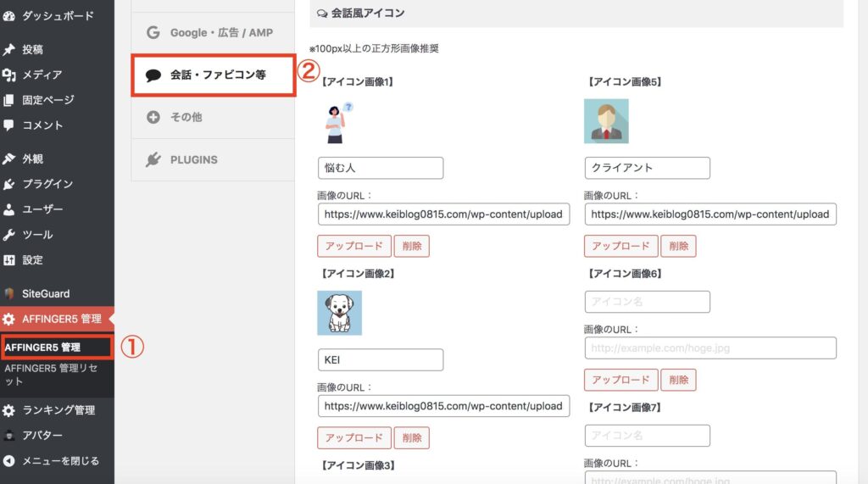Select the 会話・ファビコン等 tab
The width and height of the screenshot is (868, 484).
[213, 75]
